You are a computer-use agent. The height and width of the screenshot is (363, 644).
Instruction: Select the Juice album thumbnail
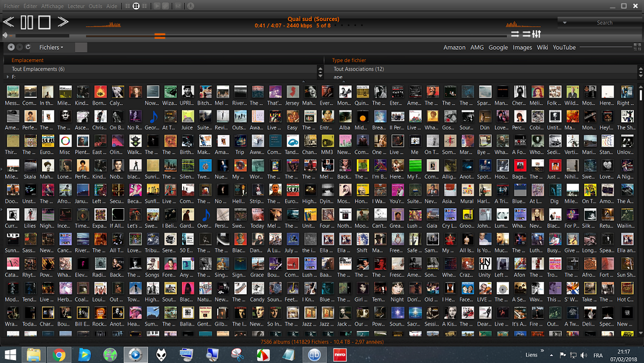(x=187, y=116)
